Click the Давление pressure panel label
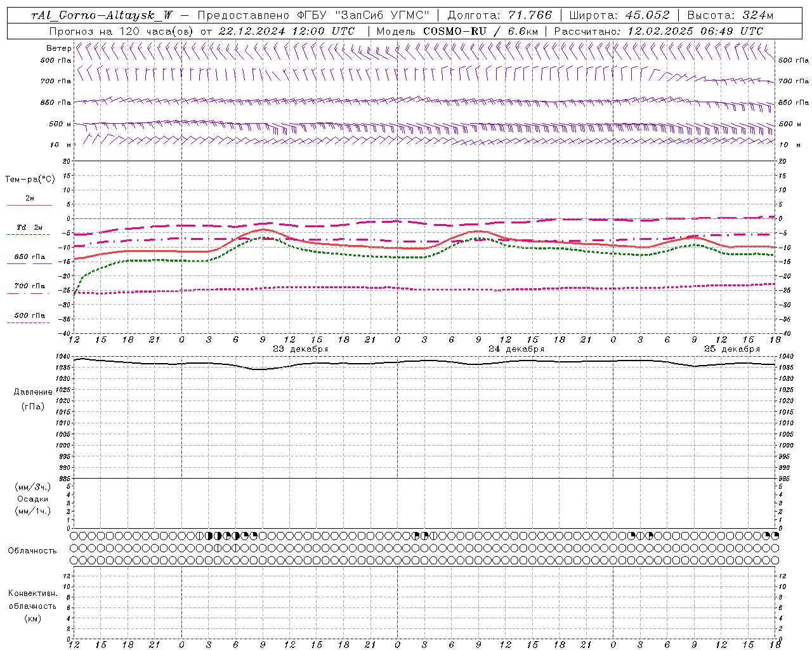This screenshot has height=650, width=812. 33,392
